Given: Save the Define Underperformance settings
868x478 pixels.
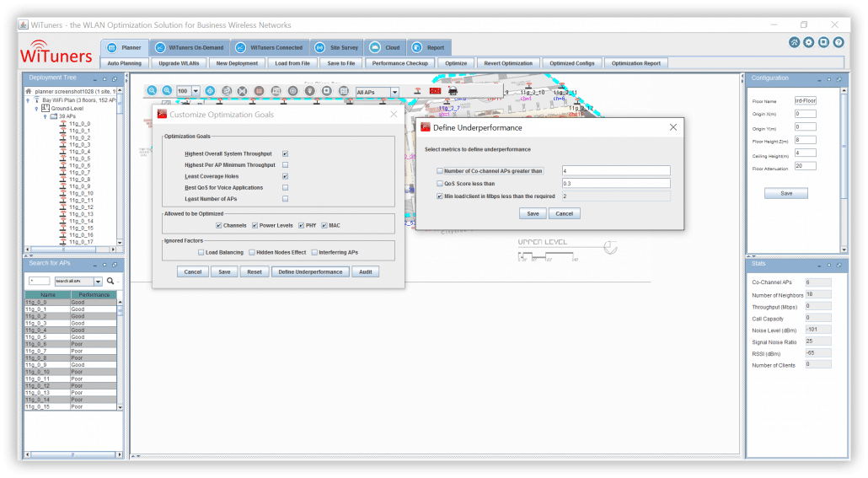Looking at the screenshot, I should point(533,214).
